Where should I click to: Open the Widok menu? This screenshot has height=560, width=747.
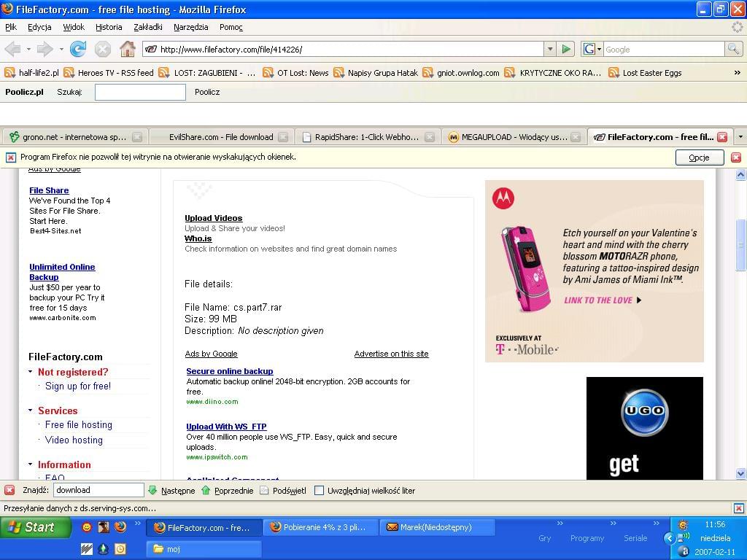74,27
